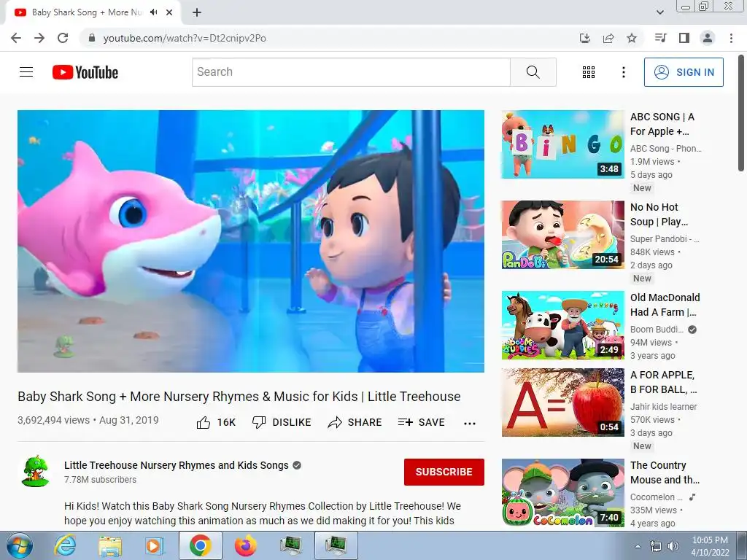
Task: Click the magnifier search button
Action: pos(533,72)
